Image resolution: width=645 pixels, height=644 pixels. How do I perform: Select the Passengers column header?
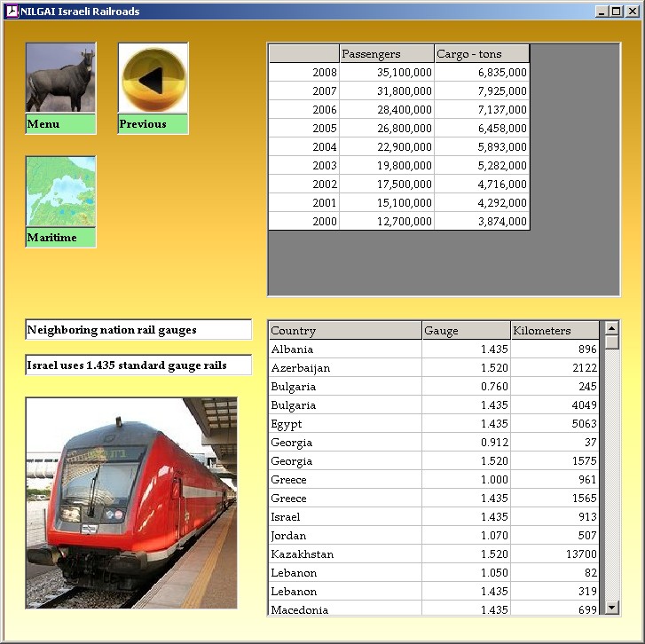pyautogui.click(x=387, y=54)
